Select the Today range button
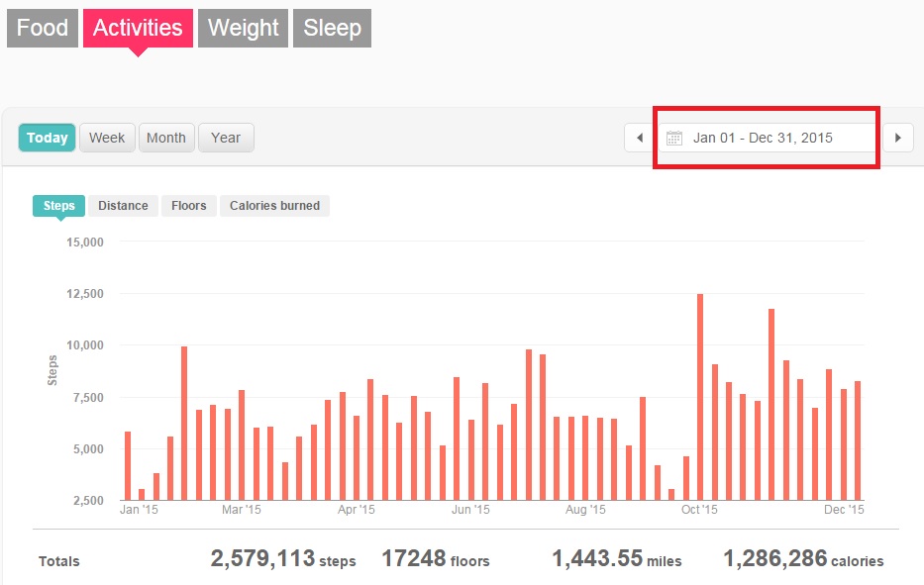 coord(47,138)
